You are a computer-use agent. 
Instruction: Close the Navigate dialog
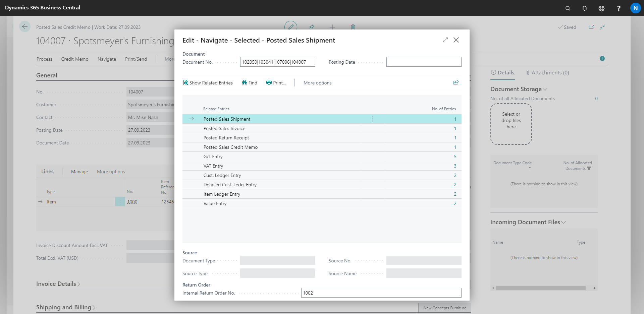tap(456, 40)
